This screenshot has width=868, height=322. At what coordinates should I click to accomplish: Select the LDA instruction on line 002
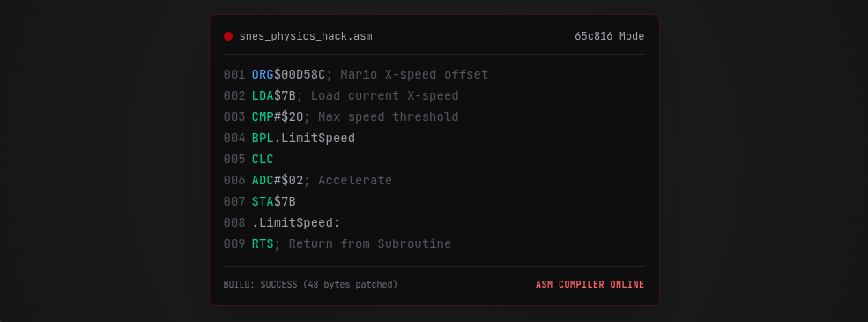click(263, 96)
